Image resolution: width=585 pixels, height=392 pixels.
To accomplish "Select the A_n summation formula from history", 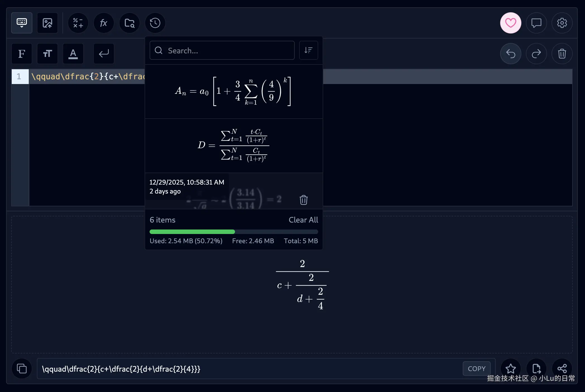I will tap(234, 91).
